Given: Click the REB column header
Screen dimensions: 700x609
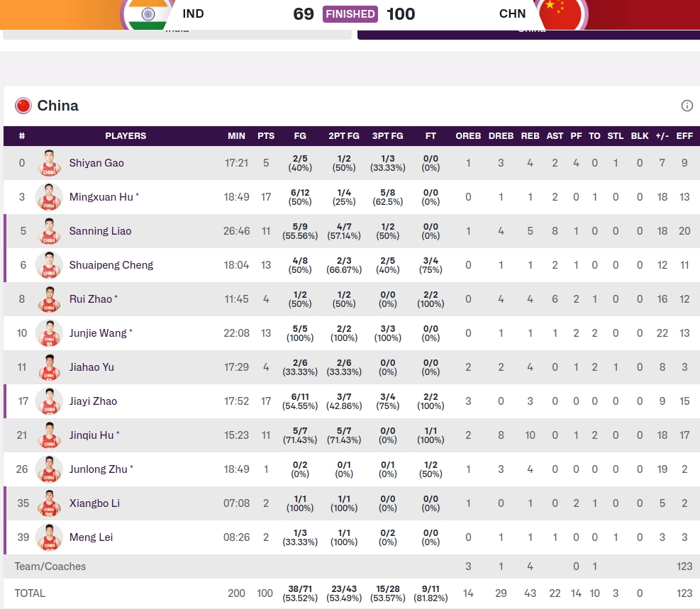Looking at the screenshot, I should click(x=530, y=136).
